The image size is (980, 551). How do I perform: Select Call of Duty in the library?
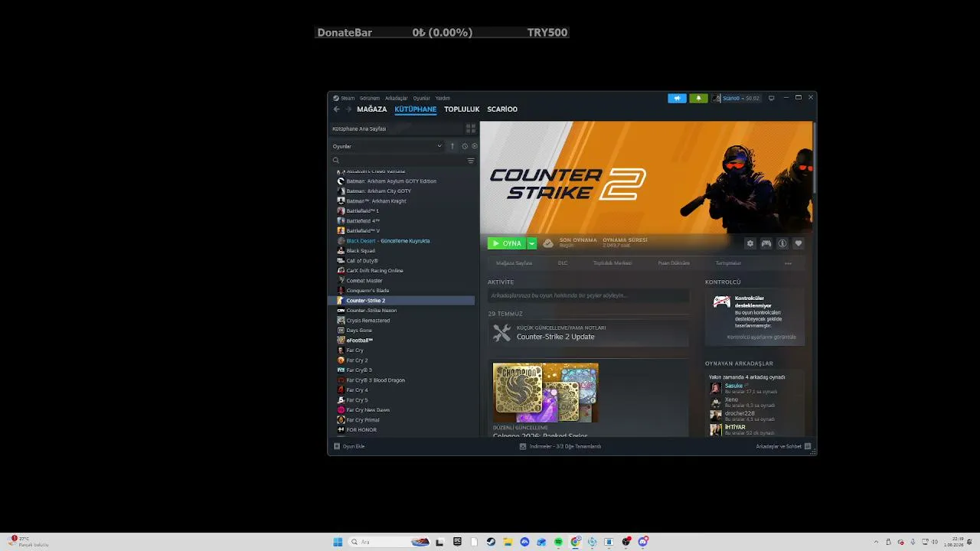tap(362, 261)
